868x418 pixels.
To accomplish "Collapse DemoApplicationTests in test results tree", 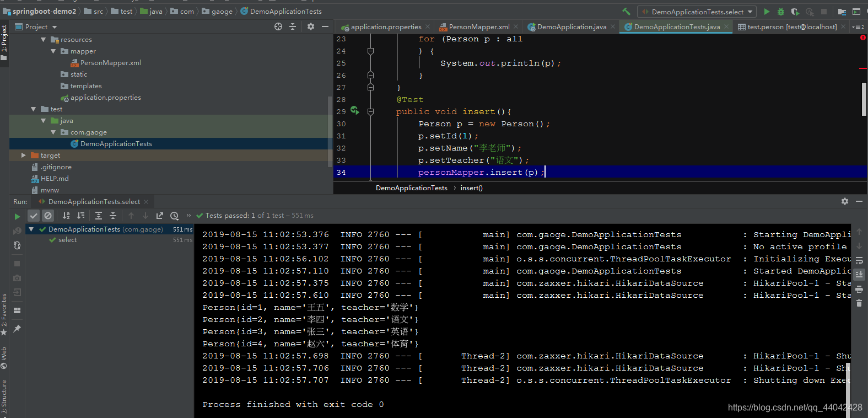I will (31, 229).
